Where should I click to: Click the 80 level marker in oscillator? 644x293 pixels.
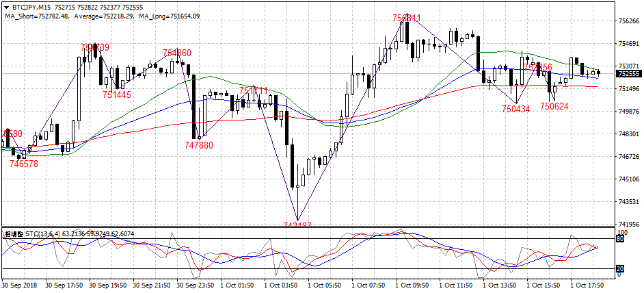[620, 240]
